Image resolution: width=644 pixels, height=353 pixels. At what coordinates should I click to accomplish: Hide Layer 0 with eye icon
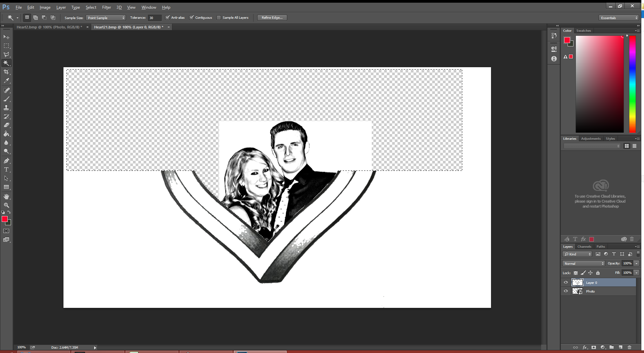click(566, 282)
